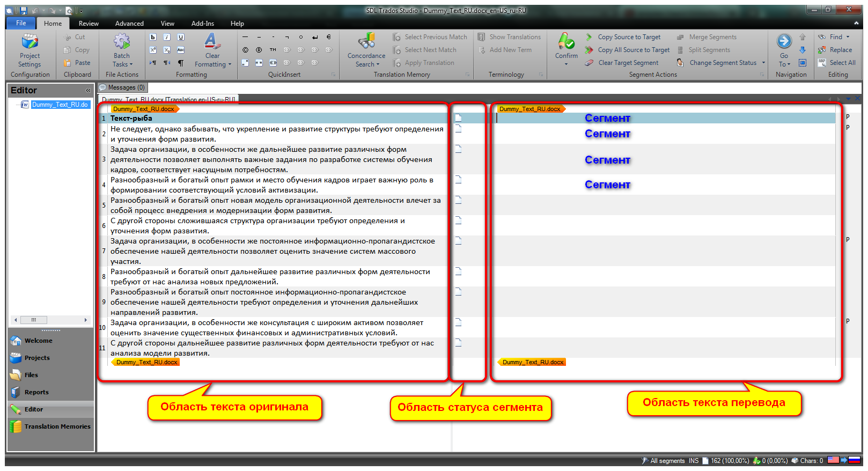
Task: Click the blue down arrow in Navigation
Action: [803, 50]
